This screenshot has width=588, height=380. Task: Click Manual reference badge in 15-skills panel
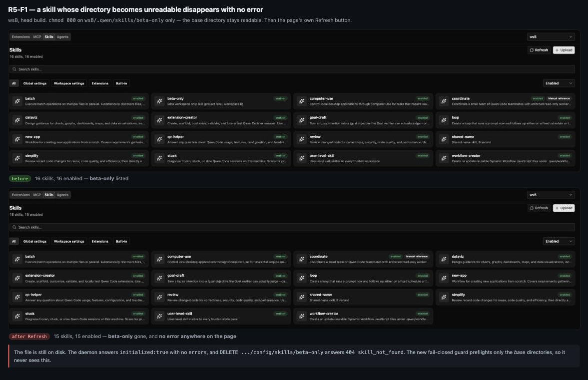[417, 257]
